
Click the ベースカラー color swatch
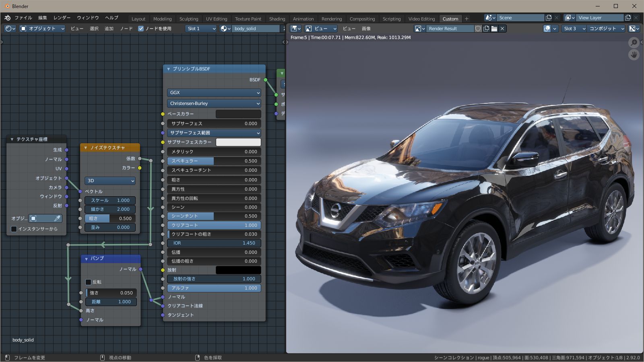(238, 114)
